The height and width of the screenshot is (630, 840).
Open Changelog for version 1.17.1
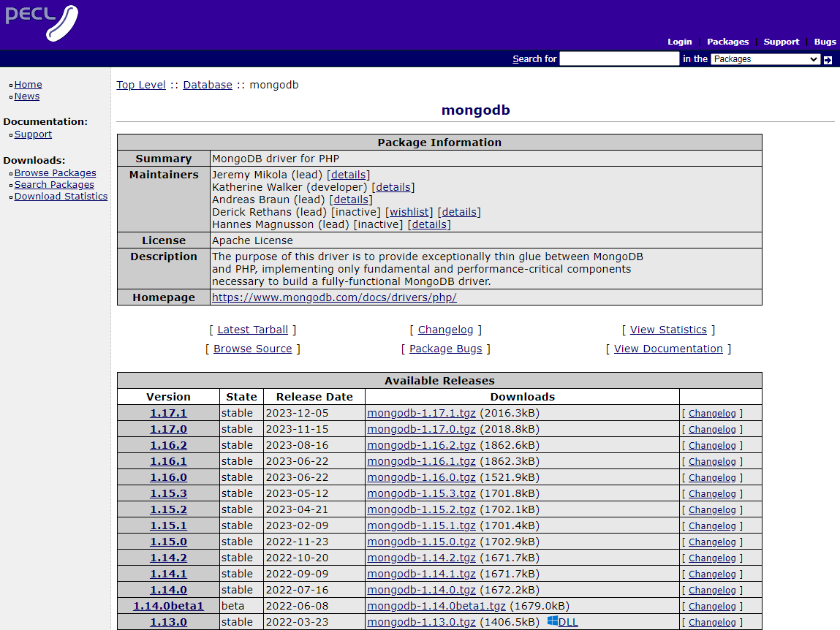[x=712, y=414]
